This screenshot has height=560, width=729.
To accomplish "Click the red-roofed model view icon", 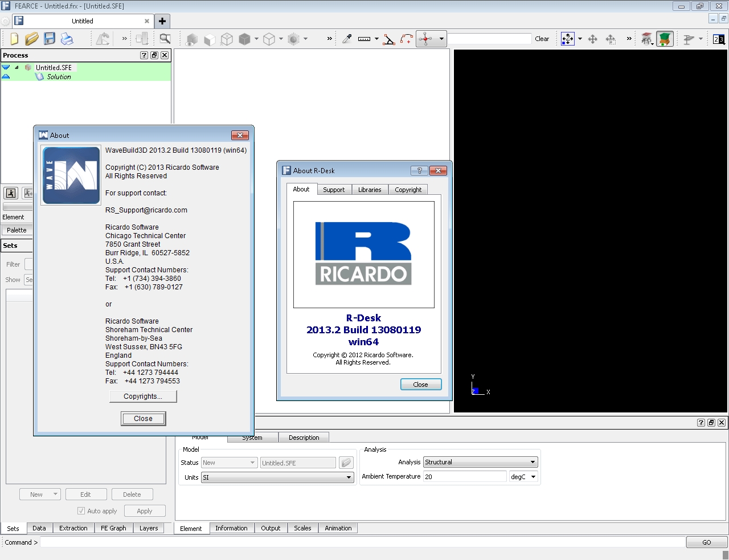I will (x=647, y=39).
